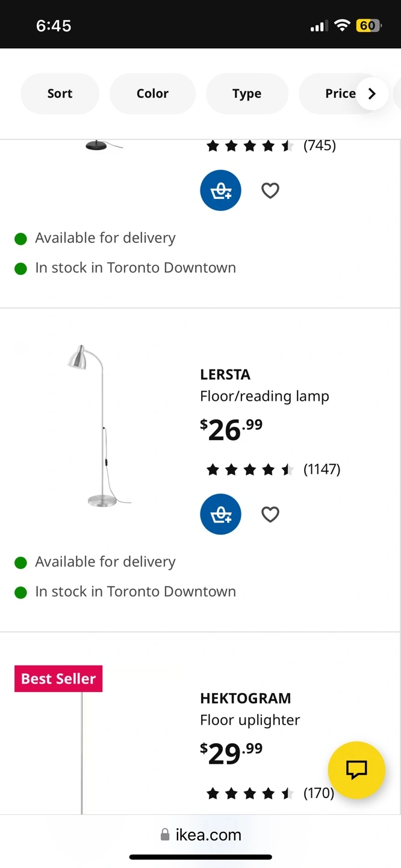Add the top lamp to shopping bag
401x868 pixels.
point(220,190)
